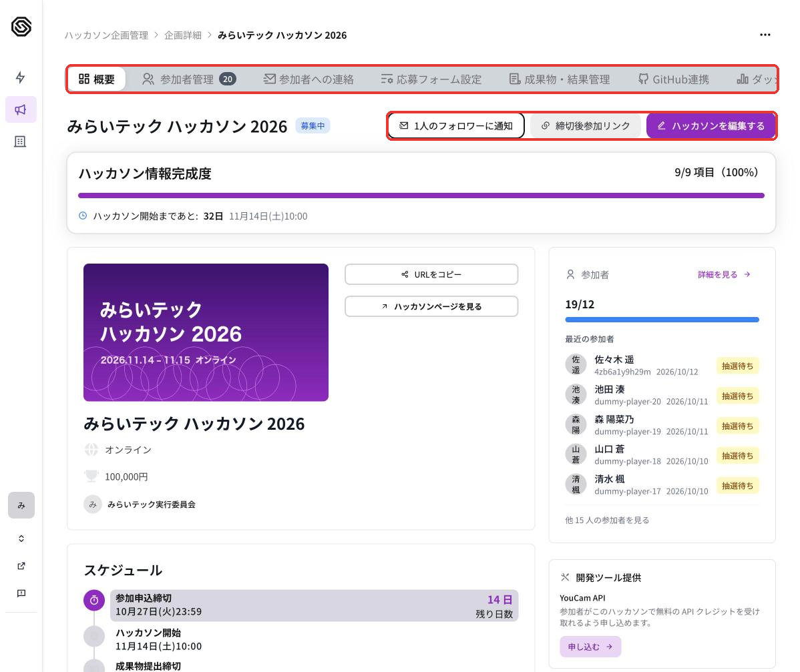Click ハッカソンを編集する button
This screenshot has height=672, width=800.
(x=711, y=126)
